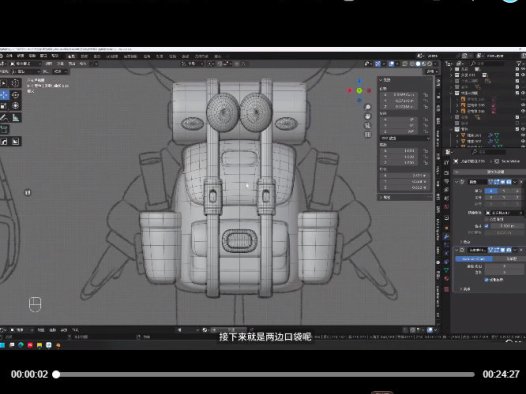Switch viewport to solid shading

[x=418, y=64]
